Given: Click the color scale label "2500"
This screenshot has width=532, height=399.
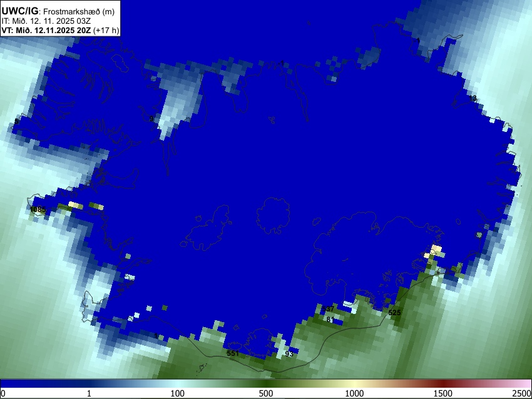Looking at the screenshot, I should pyautogui.click(x=522, y=393).
